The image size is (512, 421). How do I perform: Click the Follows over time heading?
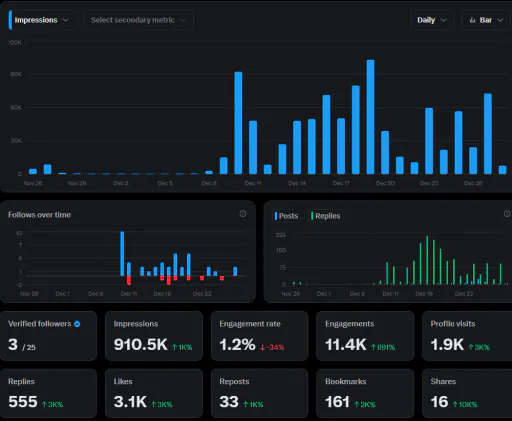pyautogui.click(x=39, y=215)
